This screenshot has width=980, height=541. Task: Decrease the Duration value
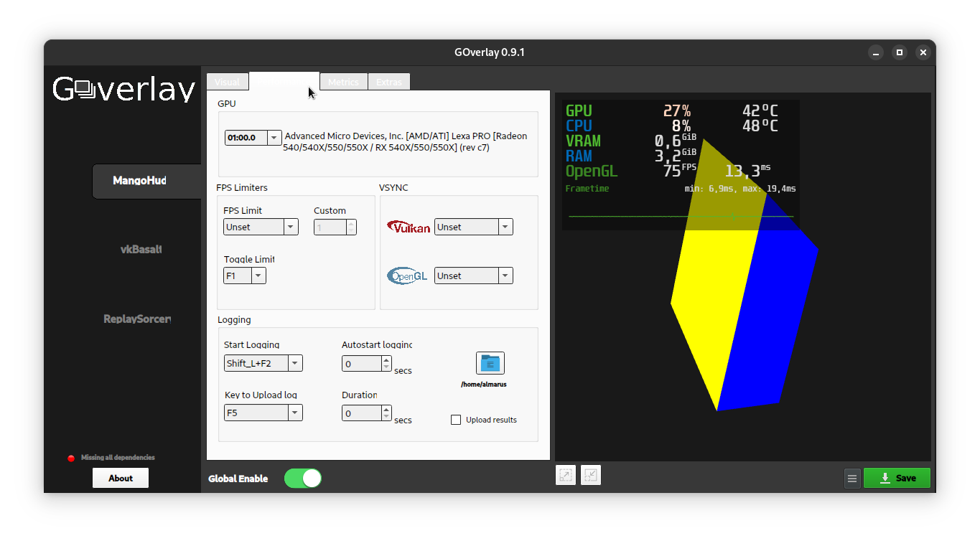[x=386, y=417]
